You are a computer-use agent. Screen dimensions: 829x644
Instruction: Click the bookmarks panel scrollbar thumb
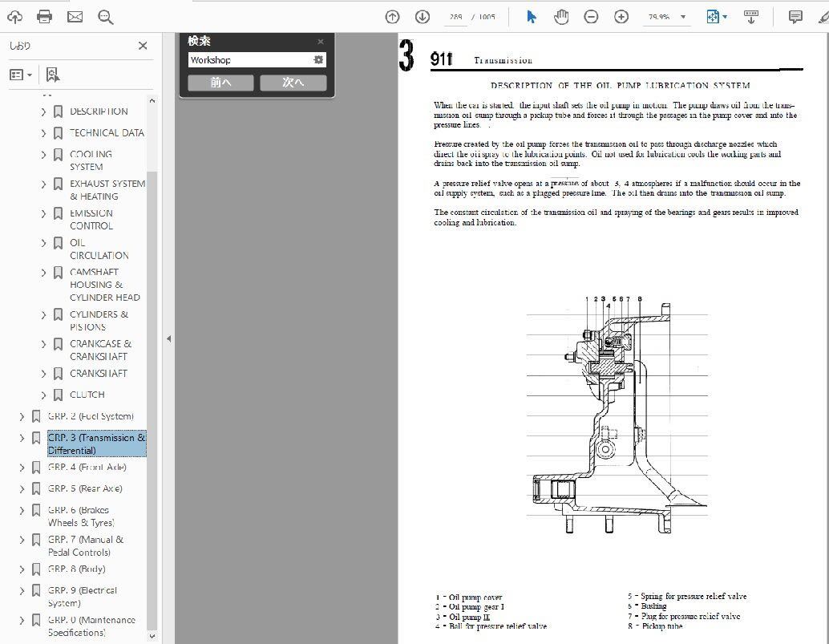coord(152,400)
